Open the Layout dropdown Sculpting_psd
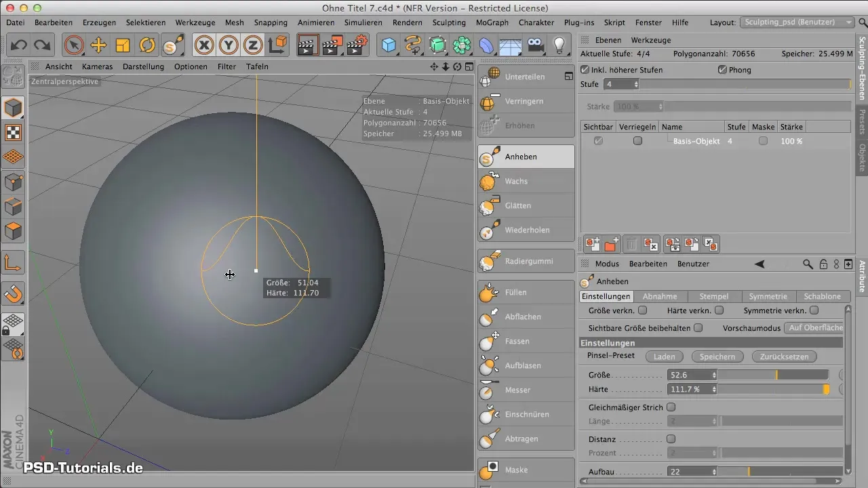Screen dimensions: 868x488 (797, 22)
